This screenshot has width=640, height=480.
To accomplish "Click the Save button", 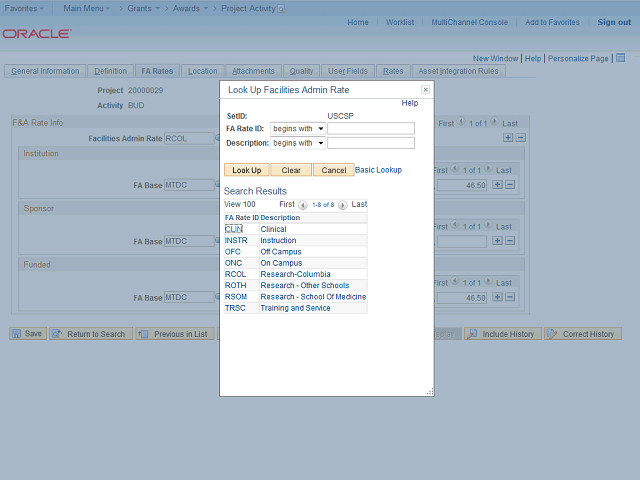I will click(28, 333).
